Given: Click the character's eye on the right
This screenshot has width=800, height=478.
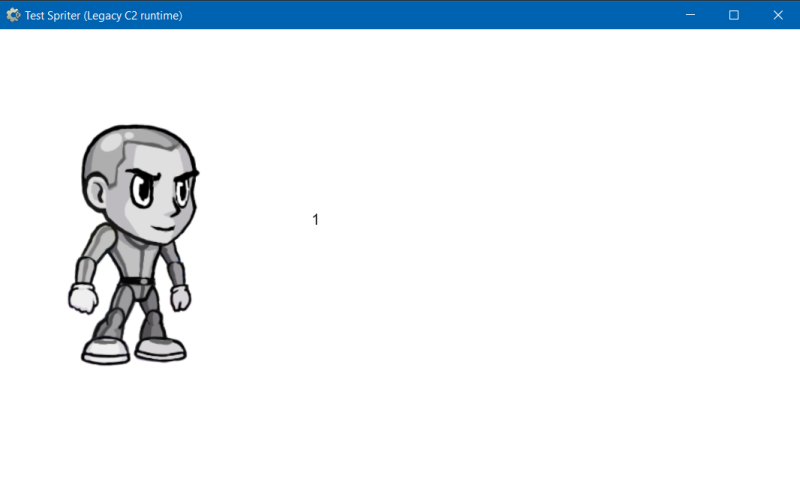Looking at the screenshot, I should pyautogui.click(x=181, y=193).
